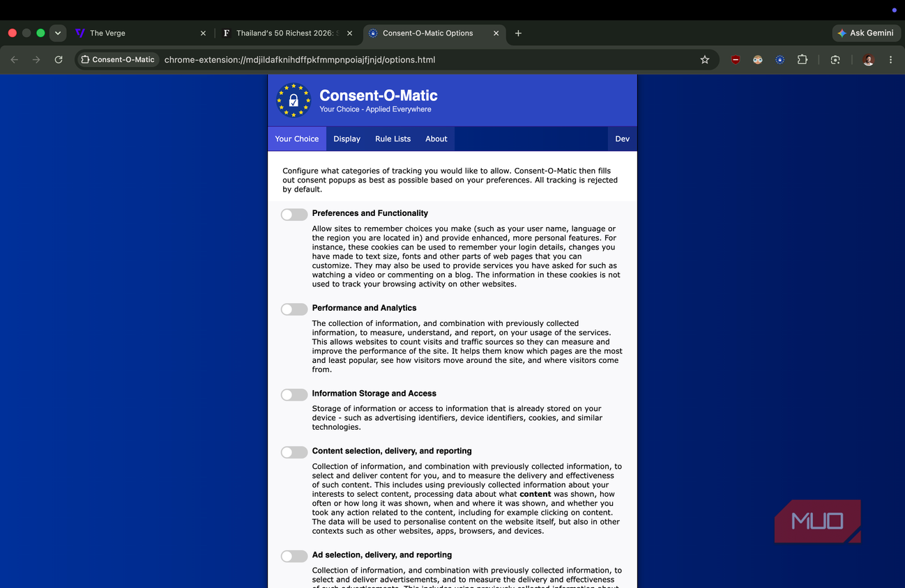Open a new tab with the plus button
The width and height of the screenshot is (905, 588).
(518, 33)
